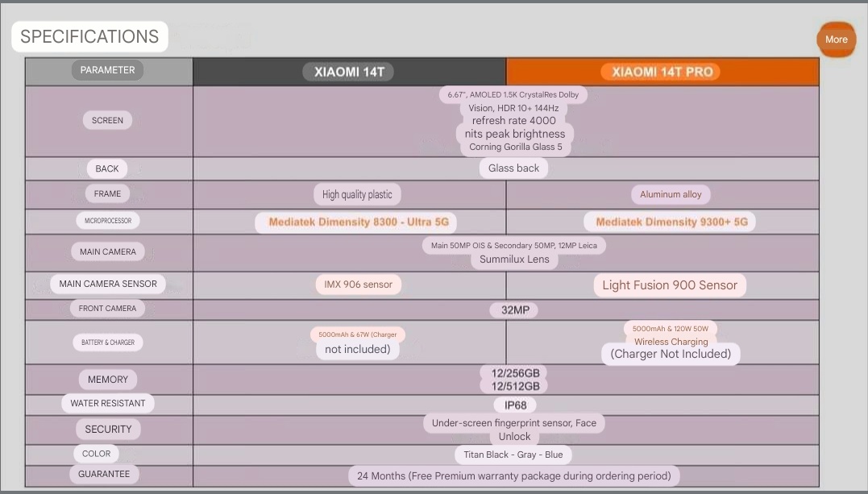Click the '12/512GB' memory value

click(x=515, y=386)
